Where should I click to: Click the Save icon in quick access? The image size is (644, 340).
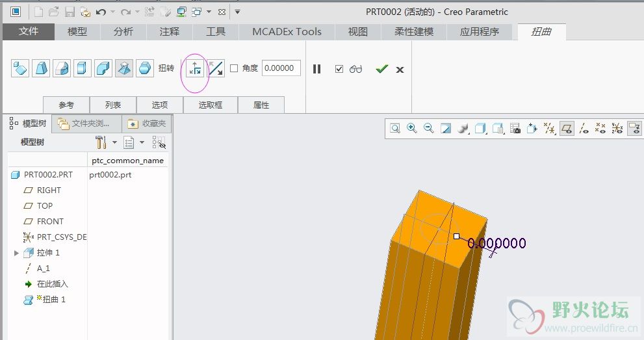(70, 12)
